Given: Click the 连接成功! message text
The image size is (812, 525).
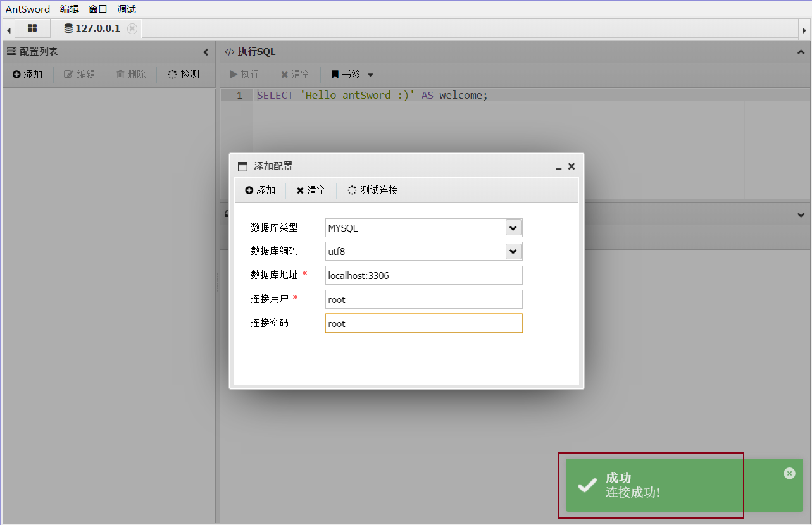Looking at the screenshot, I should [x=633, y=492].
